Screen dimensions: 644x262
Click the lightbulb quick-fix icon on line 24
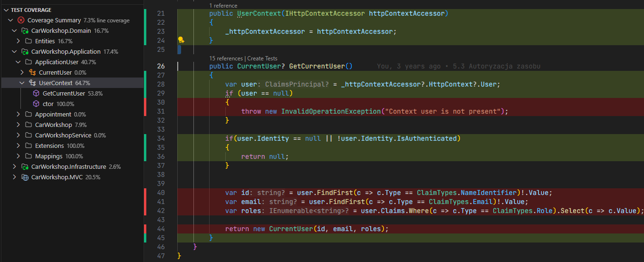click(x=181, y=40)
